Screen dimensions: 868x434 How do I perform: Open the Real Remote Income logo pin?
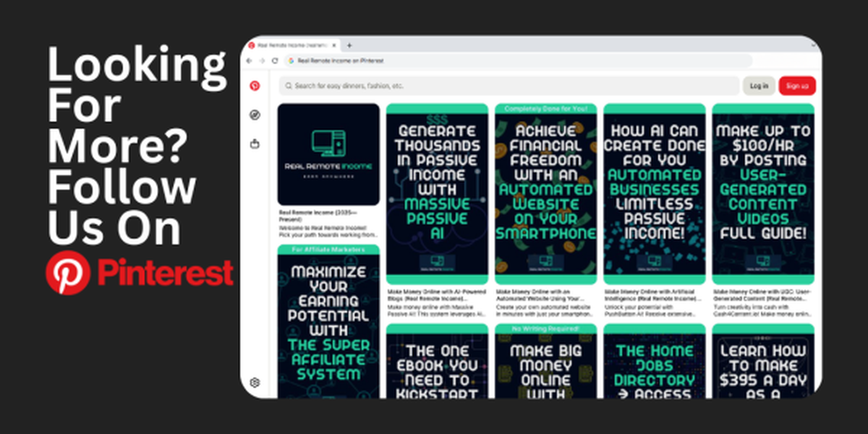(x=328, y=155)
